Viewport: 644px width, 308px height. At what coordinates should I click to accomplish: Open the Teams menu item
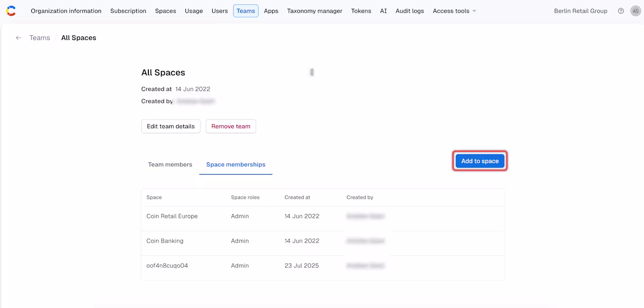246,11
